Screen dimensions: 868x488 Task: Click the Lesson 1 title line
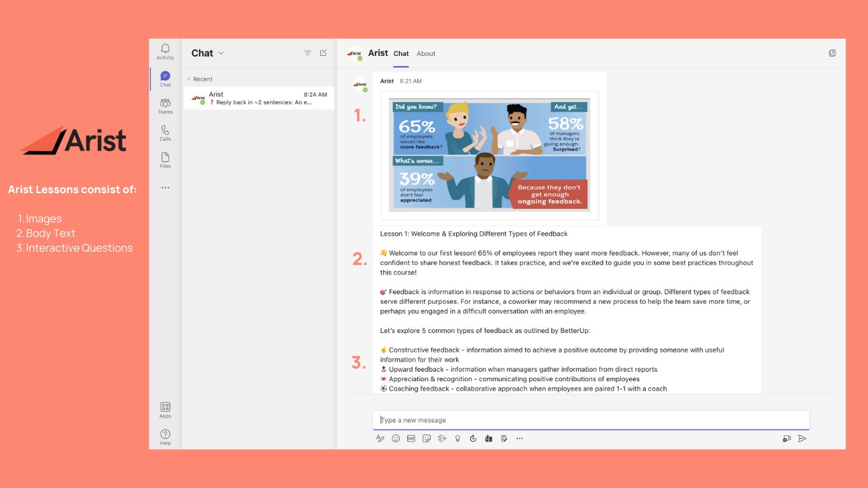tap(474, 234)
